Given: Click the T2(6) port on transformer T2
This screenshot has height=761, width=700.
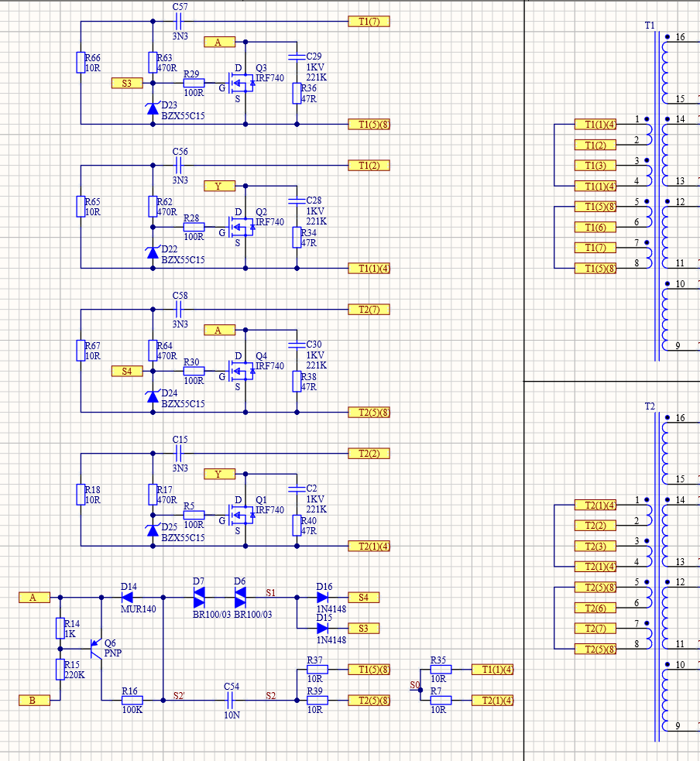Looking at the screenshot, I should (x=595, y=608).
